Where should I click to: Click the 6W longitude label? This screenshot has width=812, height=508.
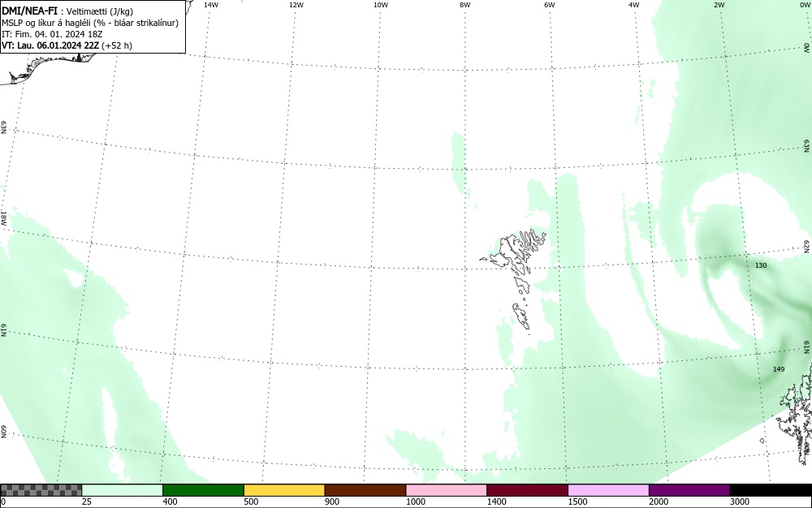pos(550,5)
